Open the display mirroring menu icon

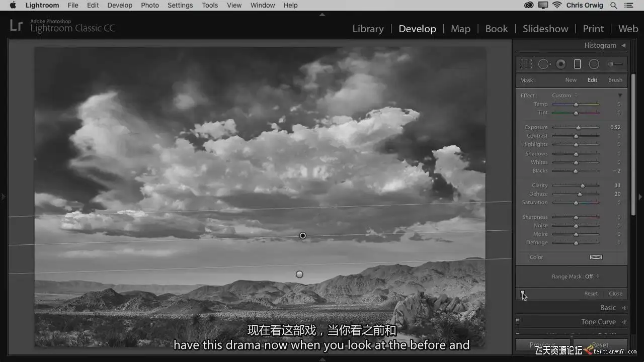coord(543,5)
